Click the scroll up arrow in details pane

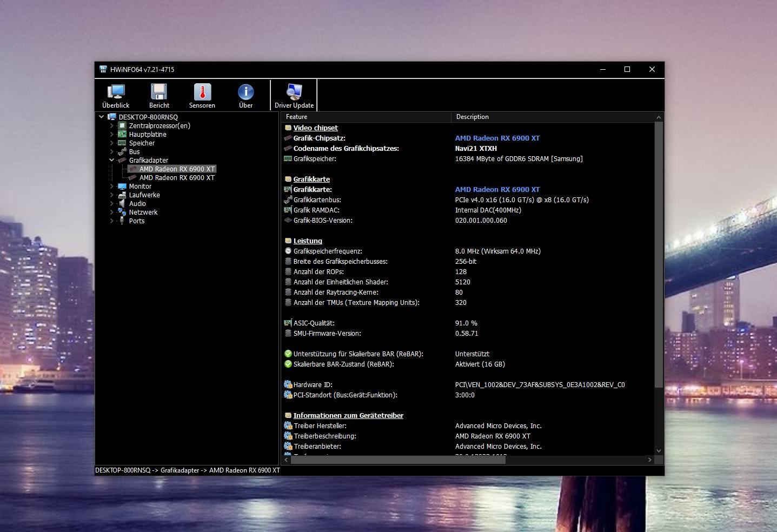[659, 117]
